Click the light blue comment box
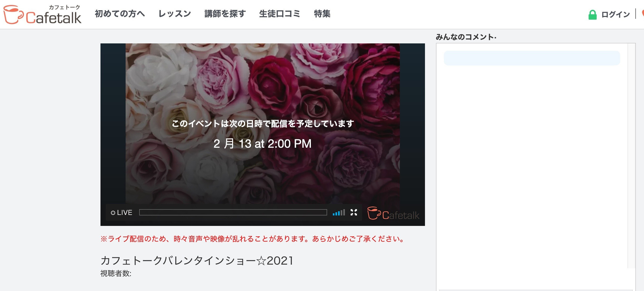The height and width of the screenshot is (291, 644). pyautogui.click(x=532, y=58)
